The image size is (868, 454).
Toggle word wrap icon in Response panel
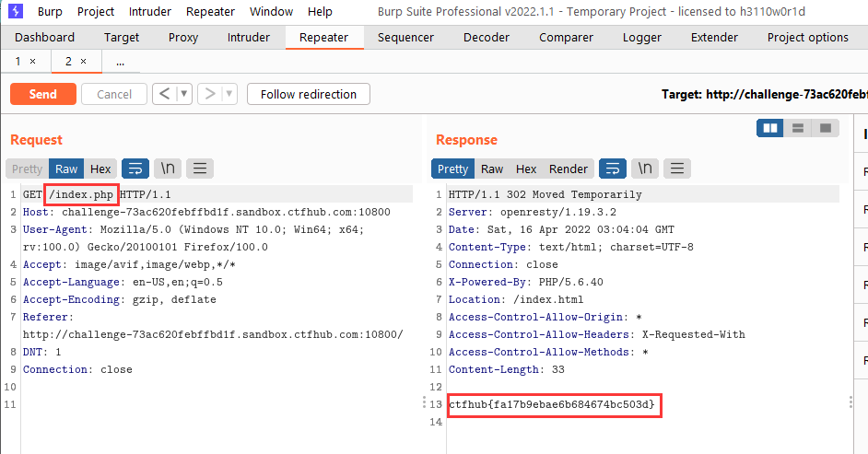tap(613, 169)
